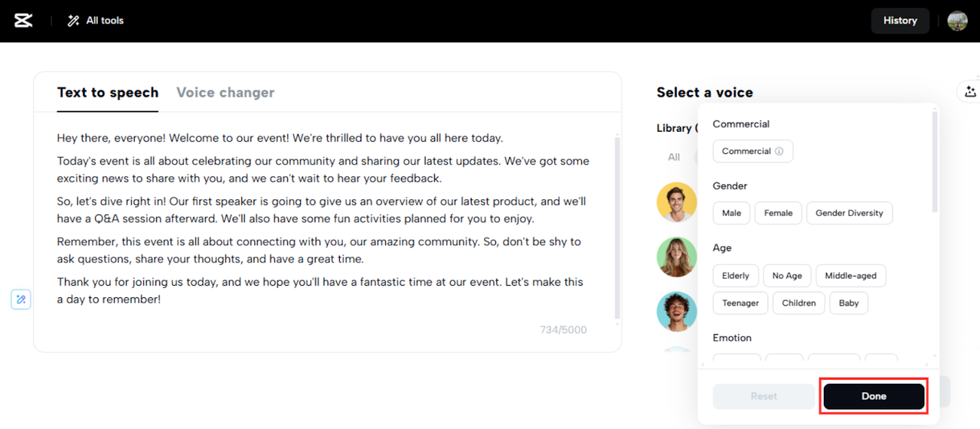Switch to the Voice changer tab
This screenshot has height=429, width=980.
225,93
